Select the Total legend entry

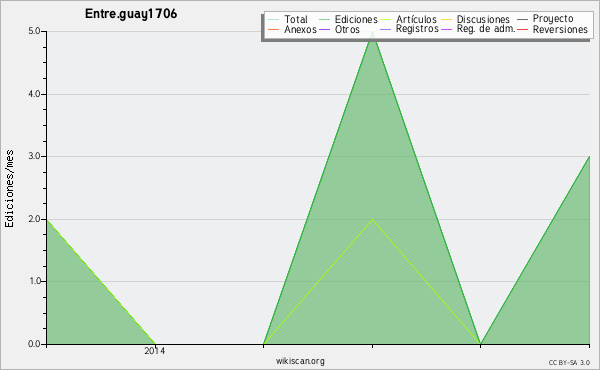(x=288, y=19)
